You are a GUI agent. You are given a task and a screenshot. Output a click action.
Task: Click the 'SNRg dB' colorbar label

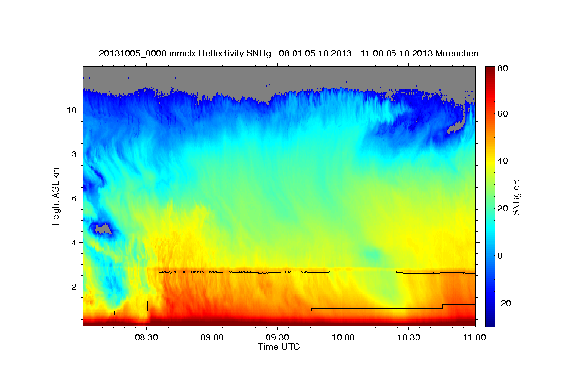pyautogui.click(x=515, y=197)
